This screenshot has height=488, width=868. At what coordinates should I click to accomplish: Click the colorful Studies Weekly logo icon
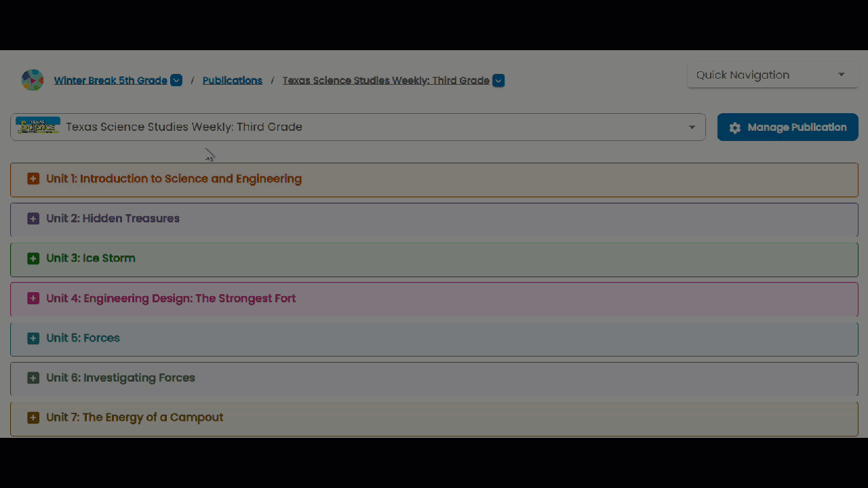pyautogui.click(x=33, y=80)
